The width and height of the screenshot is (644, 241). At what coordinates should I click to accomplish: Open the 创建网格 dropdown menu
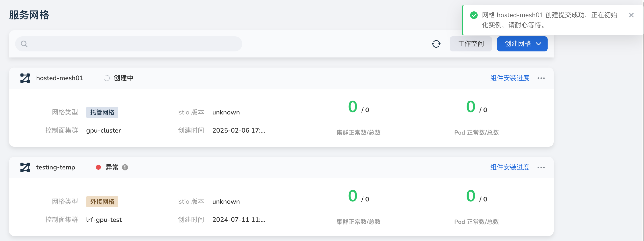pos(522,44)
